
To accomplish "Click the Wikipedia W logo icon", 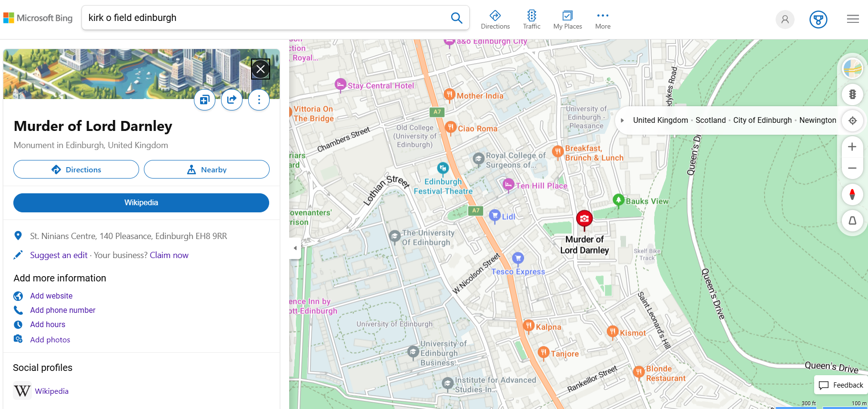I will [x=22, y=391].
